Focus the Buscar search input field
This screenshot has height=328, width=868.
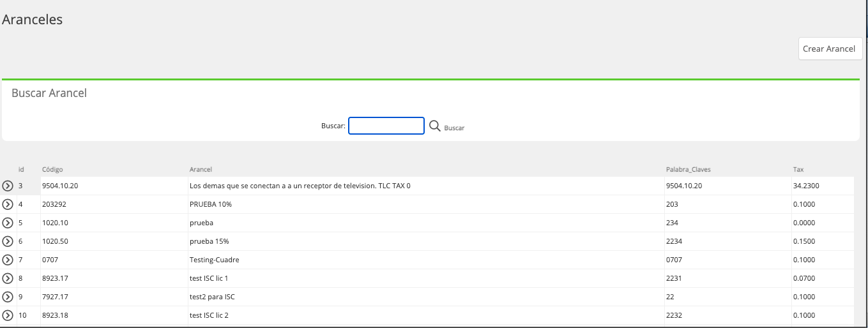tap(386, 126)
